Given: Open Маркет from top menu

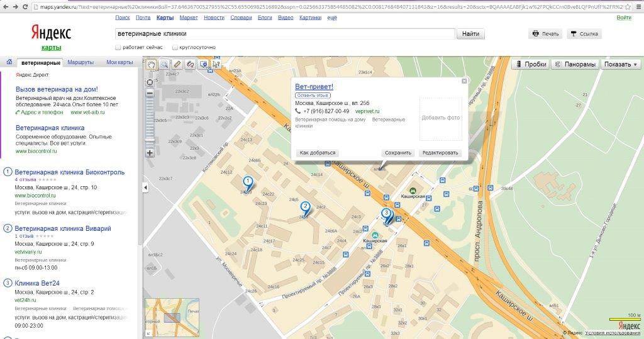Looking at the screenshot, I should point(189,18).
